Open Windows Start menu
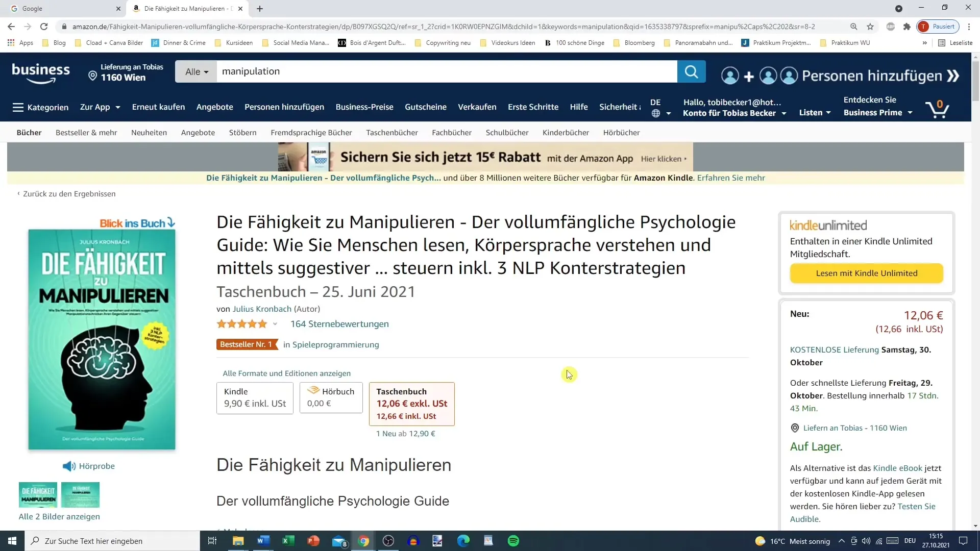Image resolution: width=980 pixels, height=551 pixels. (12, 541)
